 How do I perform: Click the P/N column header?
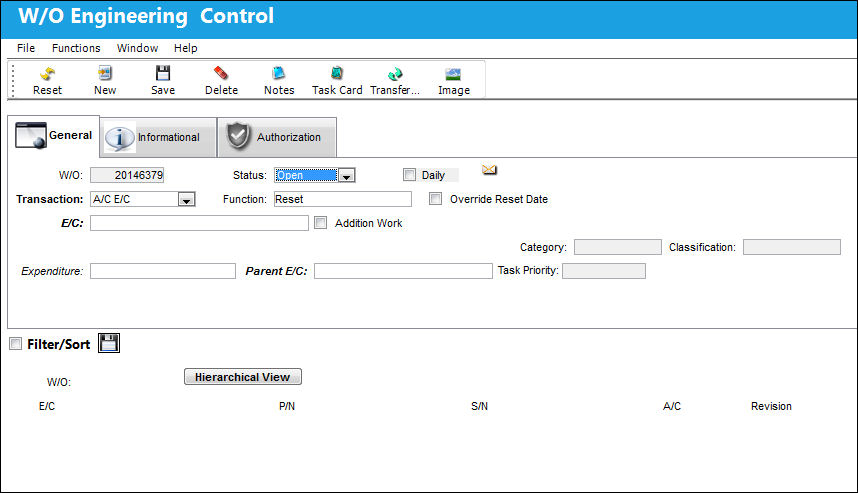coord(287,407)
